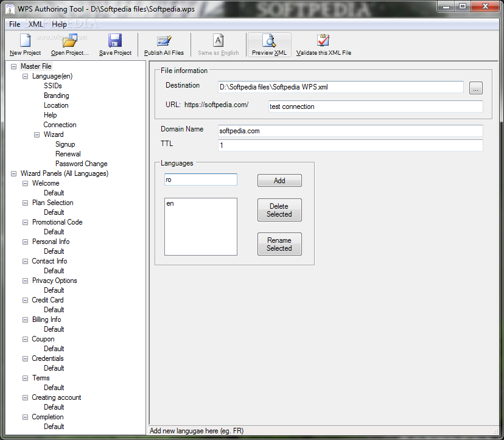
Task: Click the new language input field with 'ro'
Action: pyautogui.click(x=201, y=180)
